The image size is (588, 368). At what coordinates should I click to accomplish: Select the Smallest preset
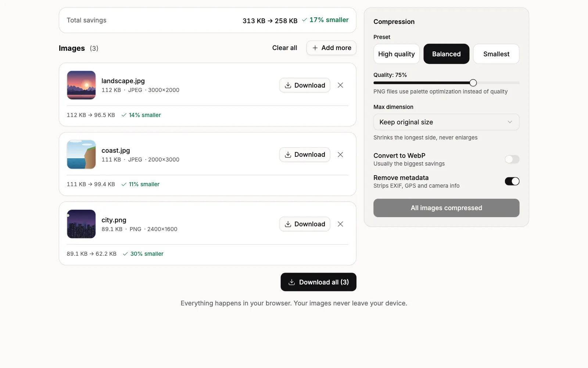pyautogui.click(x=496, y=54)
